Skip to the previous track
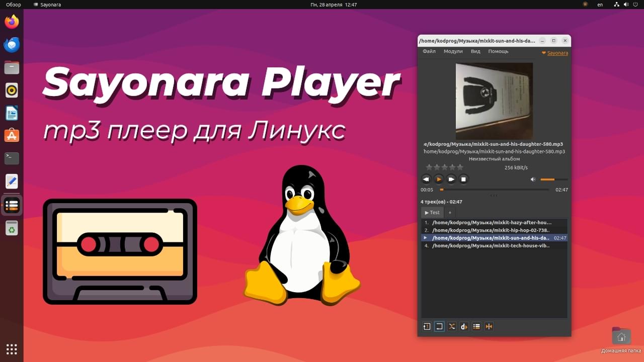Image resolution: width=644 pixels, height=362 pixels. 426,179
